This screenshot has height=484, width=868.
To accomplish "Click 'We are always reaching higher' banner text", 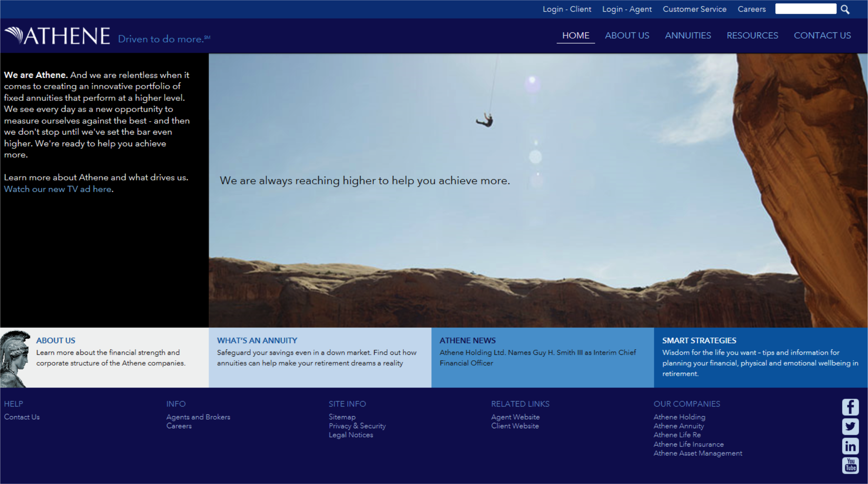I will [x=365, y=181].
